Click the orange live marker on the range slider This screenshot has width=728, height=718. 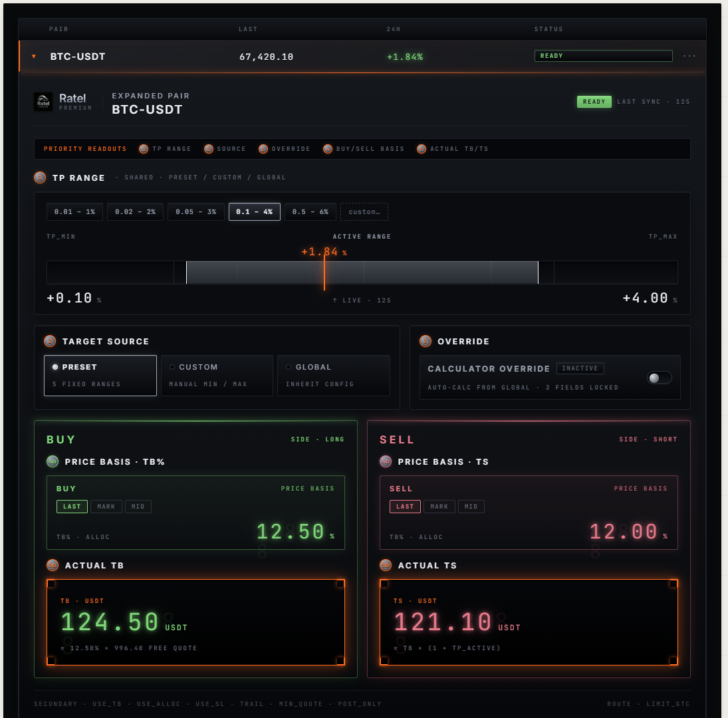(x=324, y=272)
